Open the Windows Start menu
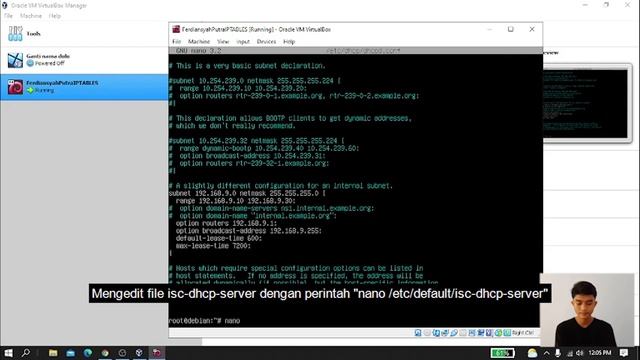 click(x=8, y=353)
